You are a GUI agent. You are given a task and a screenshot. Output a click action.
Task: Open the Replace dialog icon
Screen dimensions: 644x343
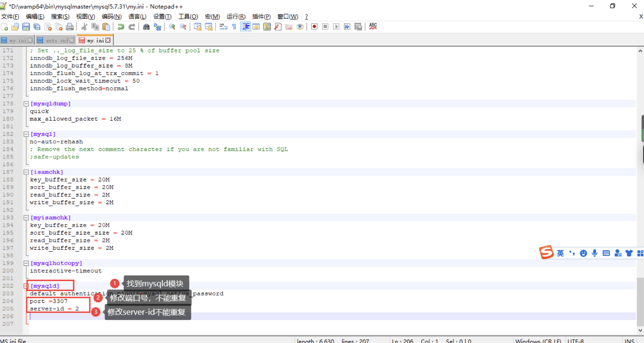pyautogui.click(x=157, y=27)
